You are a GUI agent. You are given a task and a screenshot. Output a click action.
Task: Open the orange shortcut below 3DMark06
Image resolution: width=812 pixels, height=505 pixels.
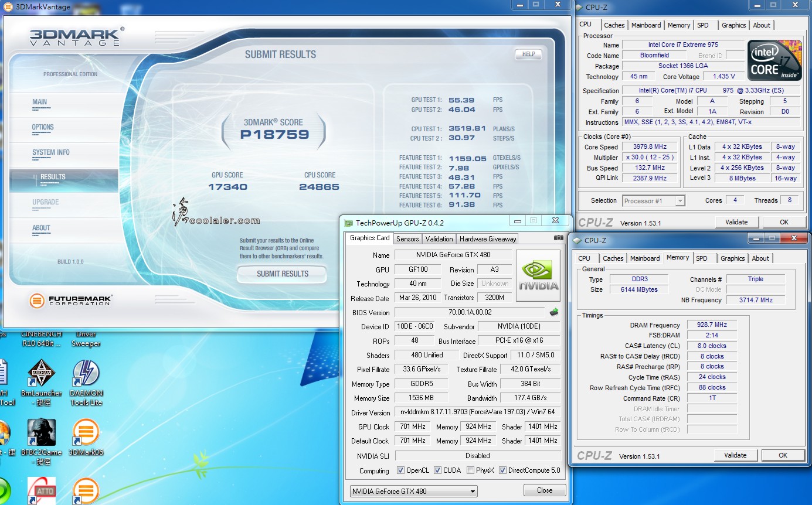point(86,491)
